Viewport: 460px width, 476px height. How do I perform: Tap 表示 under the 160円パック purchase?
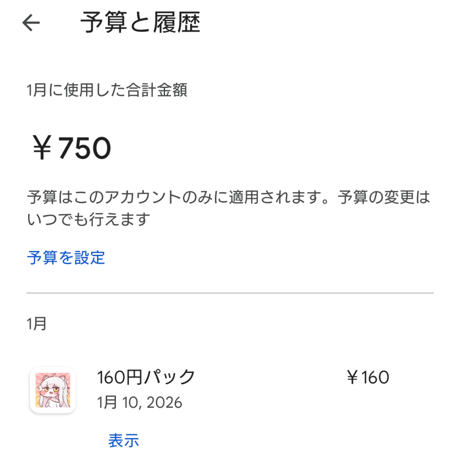(123, 440)
